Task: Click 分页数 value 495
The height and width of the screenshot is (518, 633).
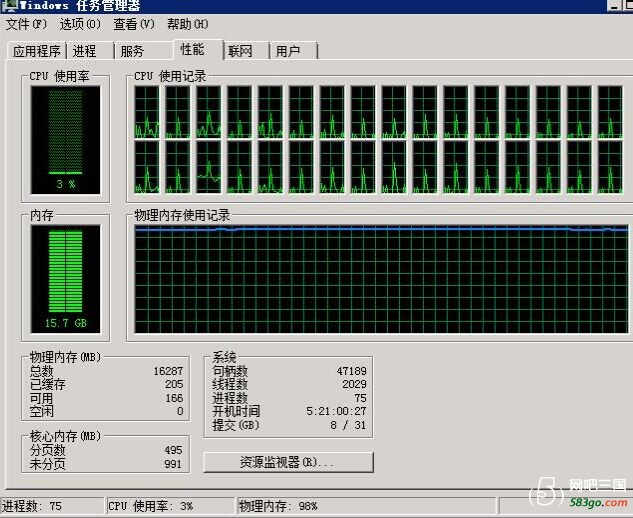Action: tap(173, 450)
